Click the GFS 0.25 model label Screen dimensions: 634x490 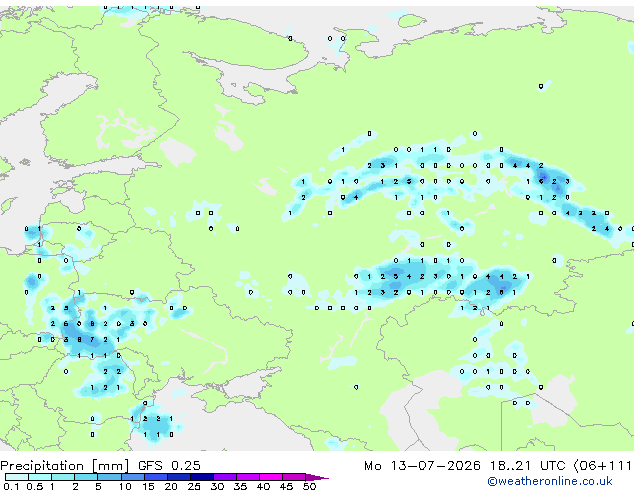(169, 466)
